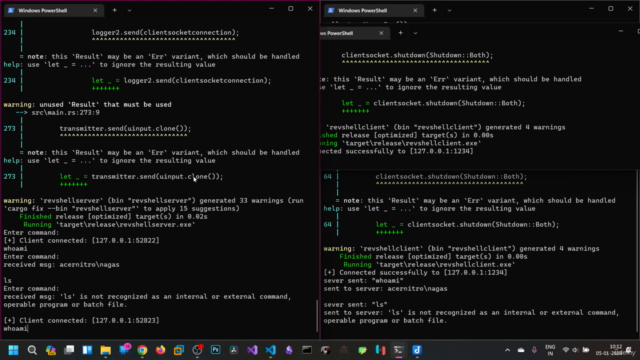640x360 pixels.
Task: Launch Copilot from the taskbar
Action: 51,350
